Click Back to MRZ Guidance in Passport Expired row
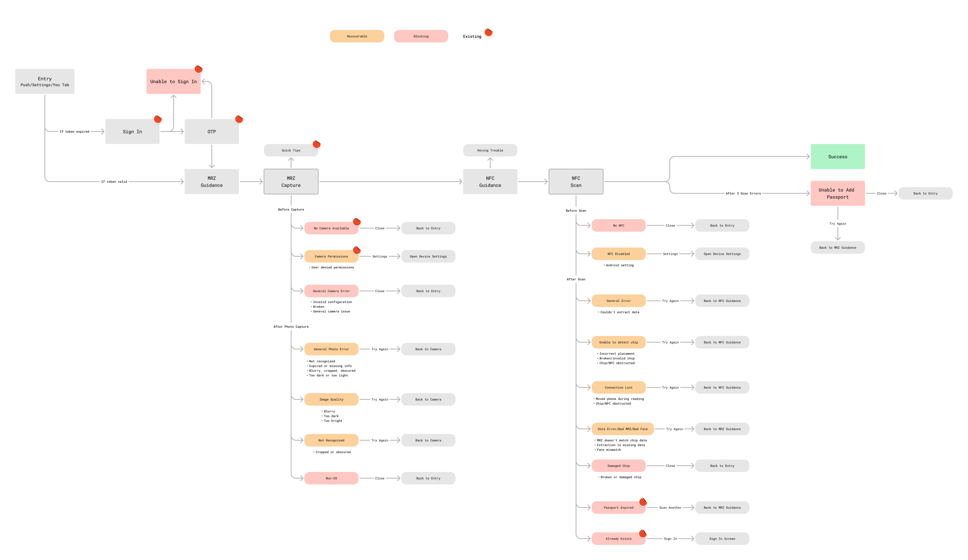This screenshot has height=560, width=968. click(722, 507)
